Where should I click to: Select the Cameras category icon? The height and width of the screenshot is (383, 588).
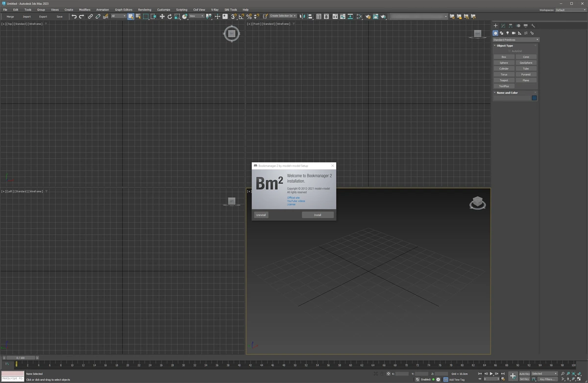coord(514,33)
